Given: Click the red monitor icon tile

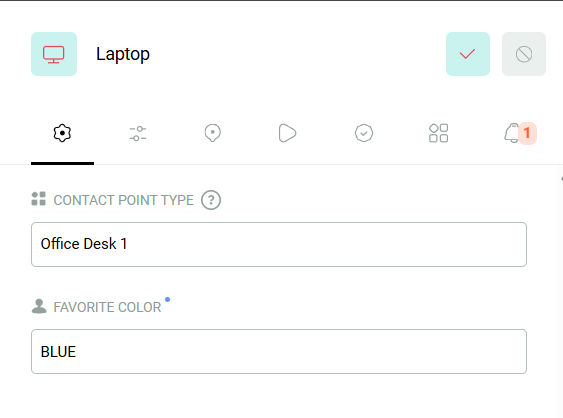Looking at the screenshot, I should pyautogui.click(x=54, y=54).
